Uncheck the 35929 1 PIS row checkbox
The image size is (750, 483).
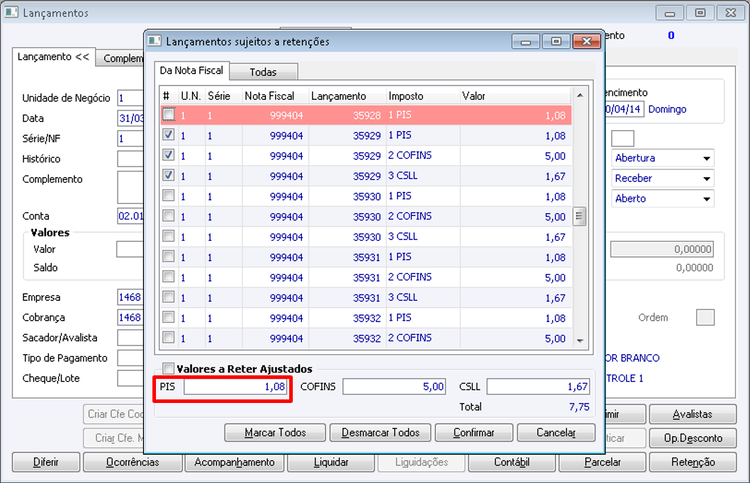pos(168,135)
